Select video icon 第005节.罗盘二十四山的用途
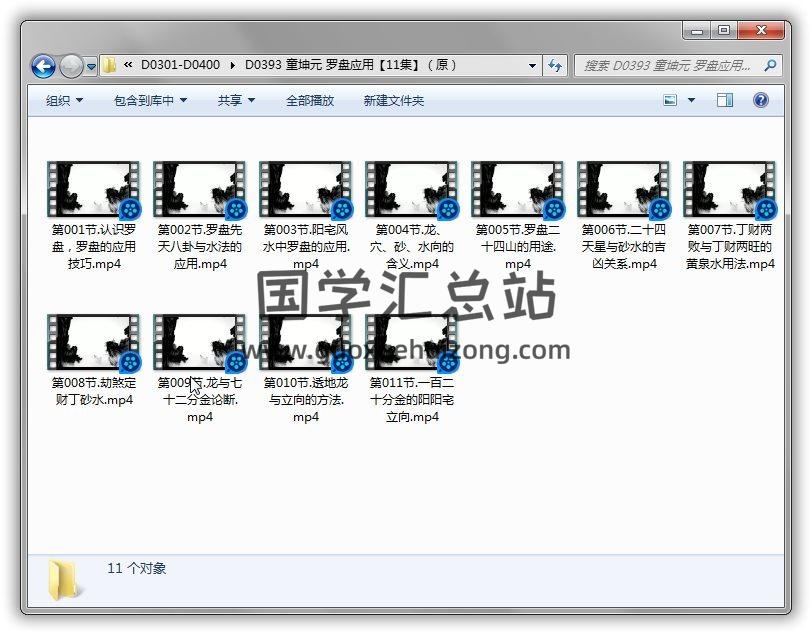 tap(518, 190)
